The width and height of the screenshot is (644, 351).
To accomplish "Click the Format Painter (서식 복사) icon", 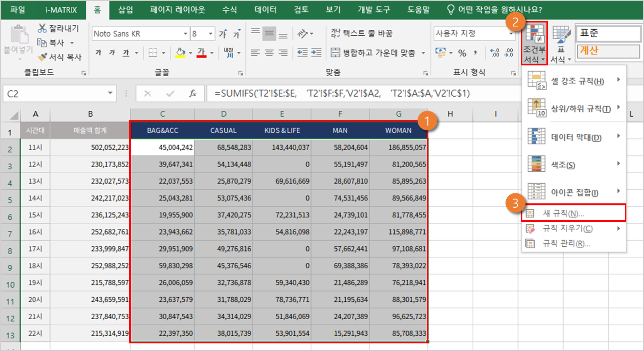I will tap(42, 57).
